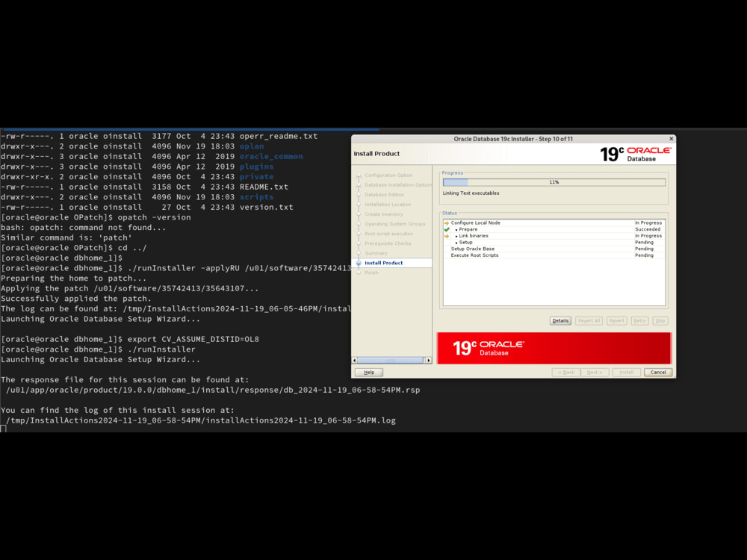Select the Summary step
The height and width of the screenshot is (560, 747).
[376, 253]
